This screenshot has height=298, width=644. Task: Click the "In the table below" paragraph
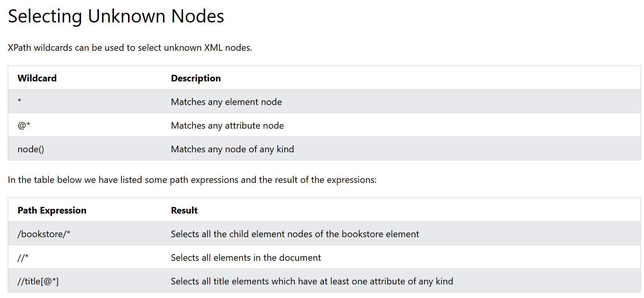[192, 180]
